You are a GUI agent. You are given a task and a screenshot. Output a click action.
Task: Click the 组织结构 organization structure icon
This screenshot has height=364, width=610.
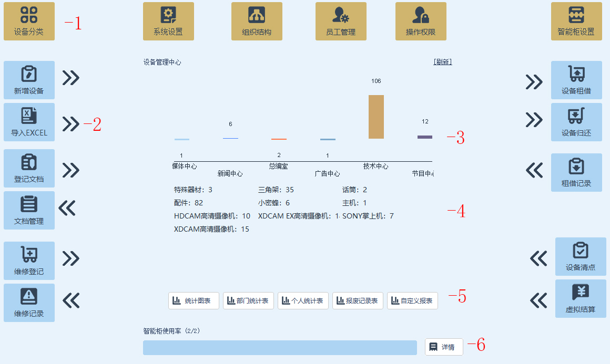(257, 21)
